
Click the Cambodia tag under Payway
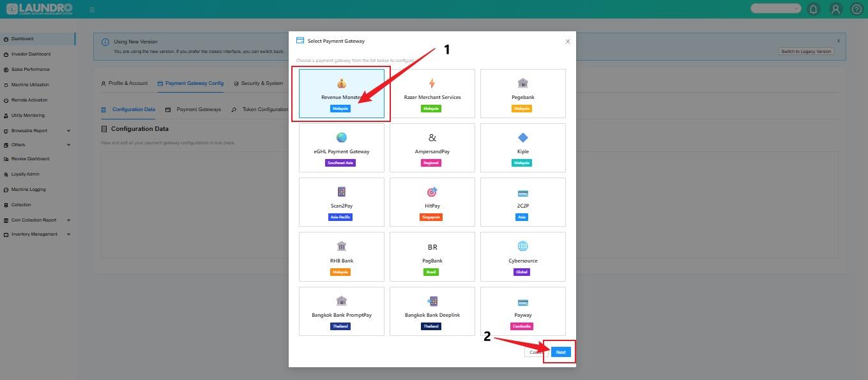click(x=522, y=326)
